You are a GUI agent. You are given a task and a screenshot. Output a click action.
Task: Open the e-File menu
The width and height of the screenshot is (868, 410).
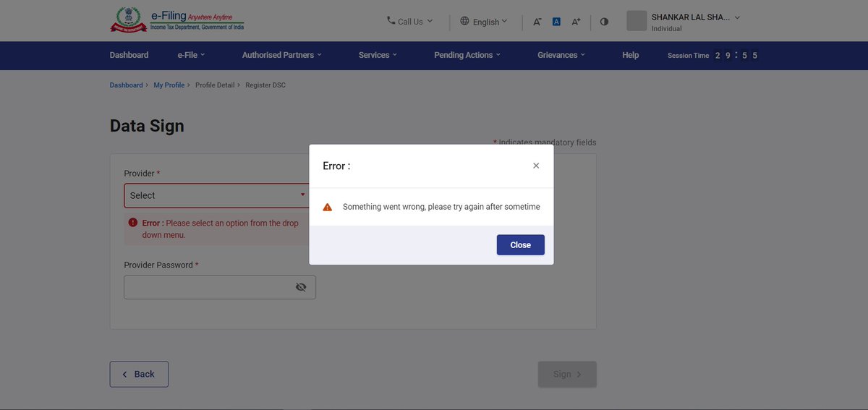click(192, 55)
